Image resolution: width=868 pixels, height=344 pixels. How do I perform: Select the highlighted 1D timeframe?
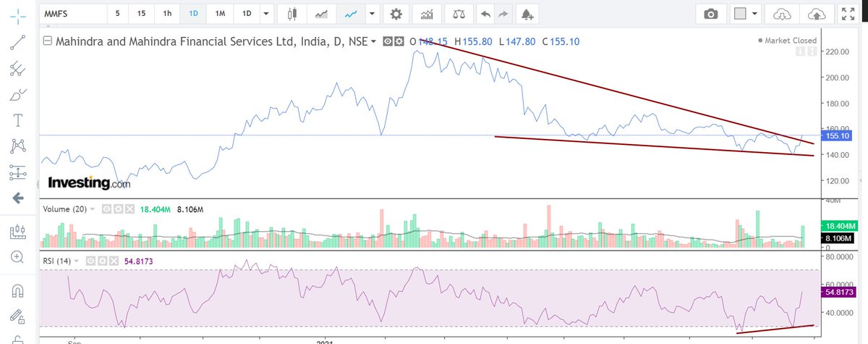tap(193, 14)
